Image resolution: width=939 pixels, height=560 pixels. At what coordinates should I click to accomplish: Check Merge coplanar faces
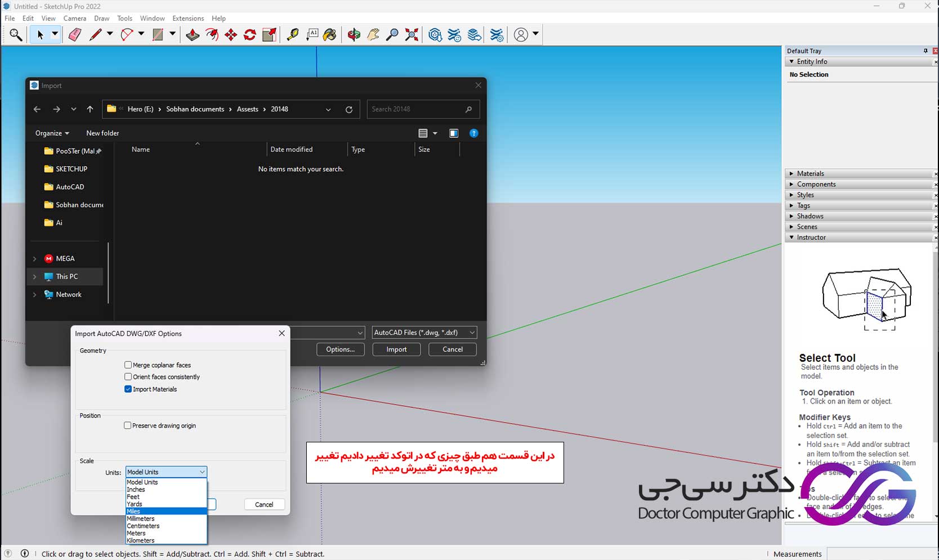[x=128, y=365]
